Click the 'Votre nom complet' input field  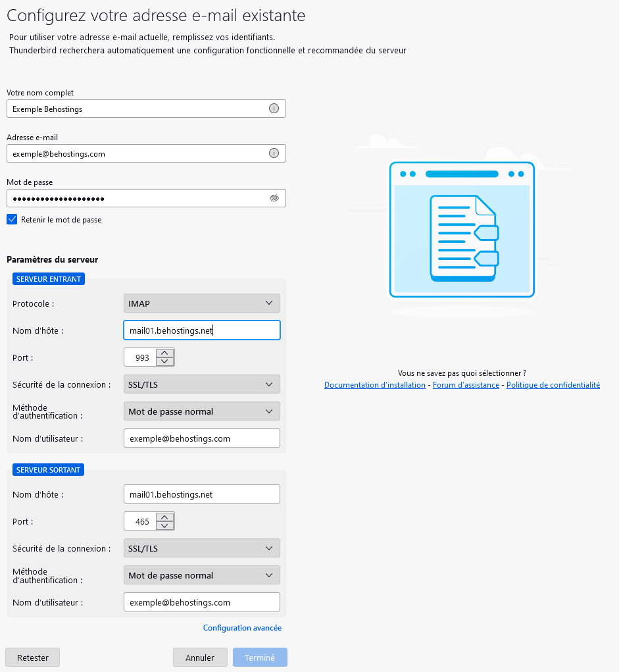point(146,109)
